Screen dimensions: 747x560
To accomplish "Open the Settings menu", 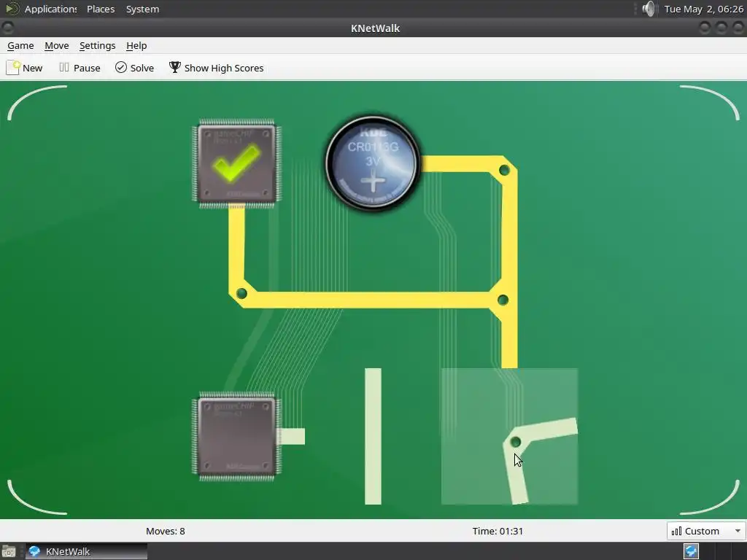I will (x=97, y=46).
